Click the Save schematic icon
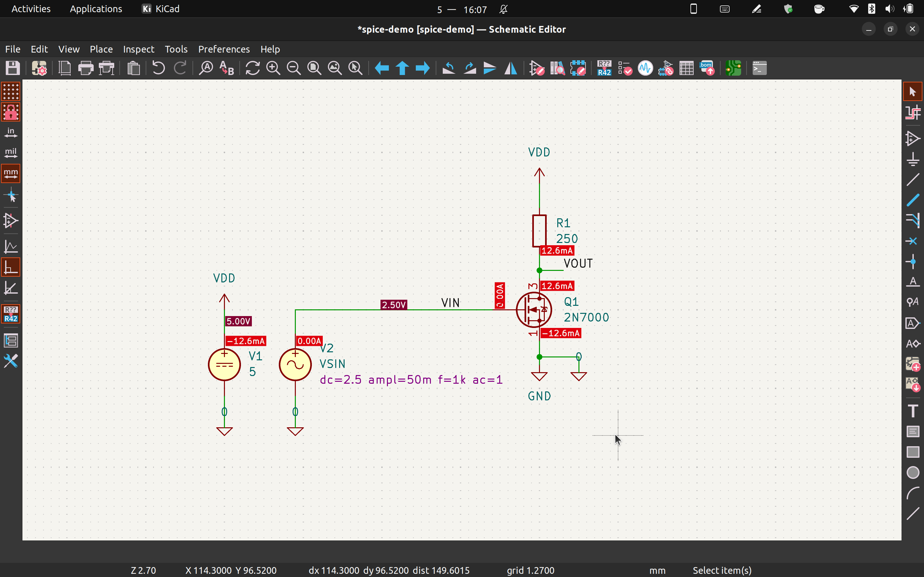This screenshot has height=577, width=924. tap(13, 68)
